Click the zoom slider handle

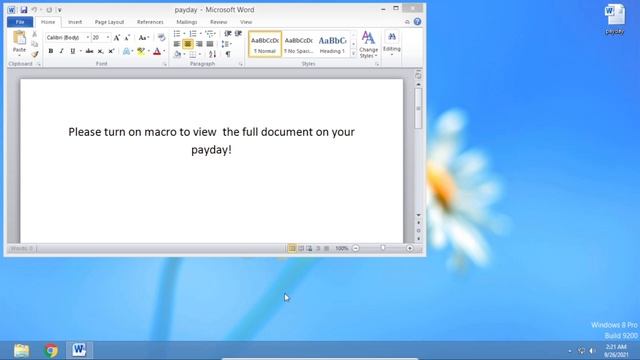[383, 248]
